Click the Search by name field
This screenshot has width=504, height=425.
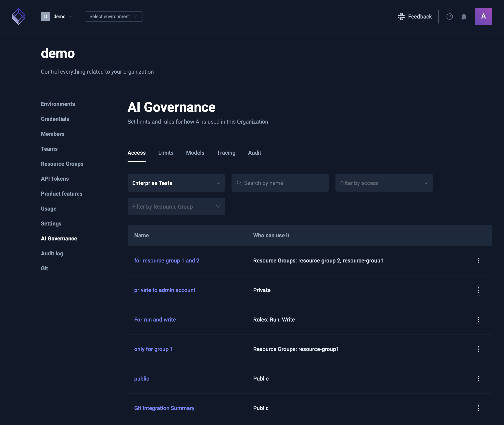280,183
